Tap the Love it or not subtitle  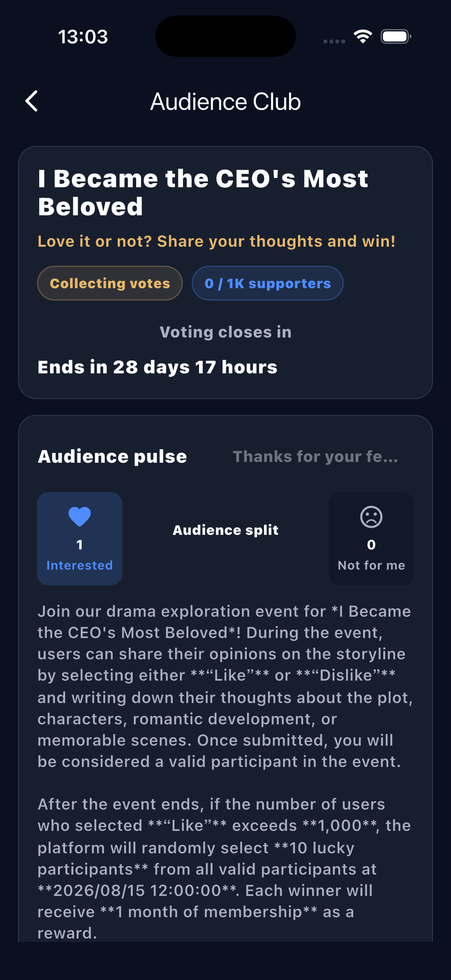[x=216, y=241]
